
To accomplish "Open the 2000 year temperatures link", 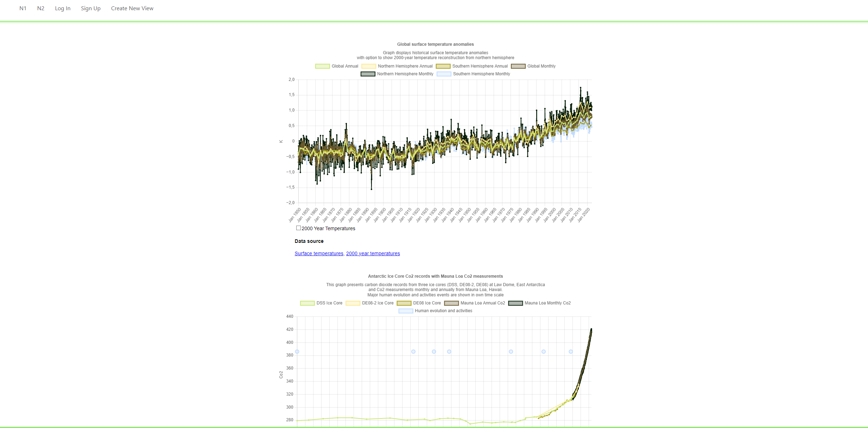I will [x=373, y=253].
